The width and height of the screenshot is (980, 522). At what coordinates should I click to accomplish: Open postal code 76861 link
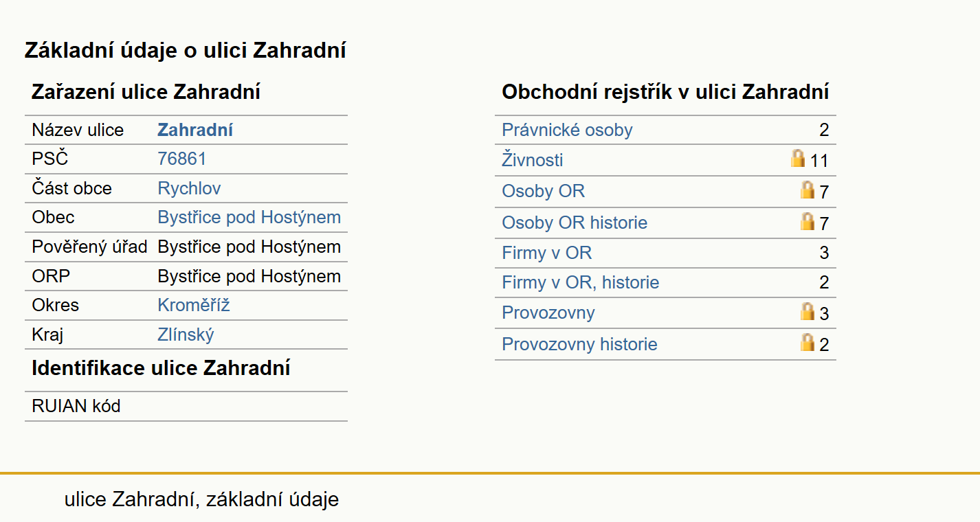pos(182,159)
